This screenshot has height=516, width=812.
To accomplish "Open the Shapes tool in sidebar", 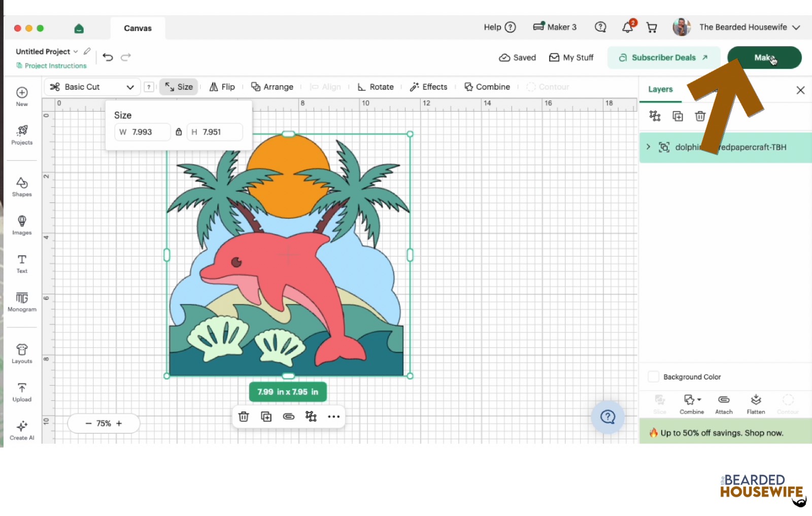I will [22, 187].
